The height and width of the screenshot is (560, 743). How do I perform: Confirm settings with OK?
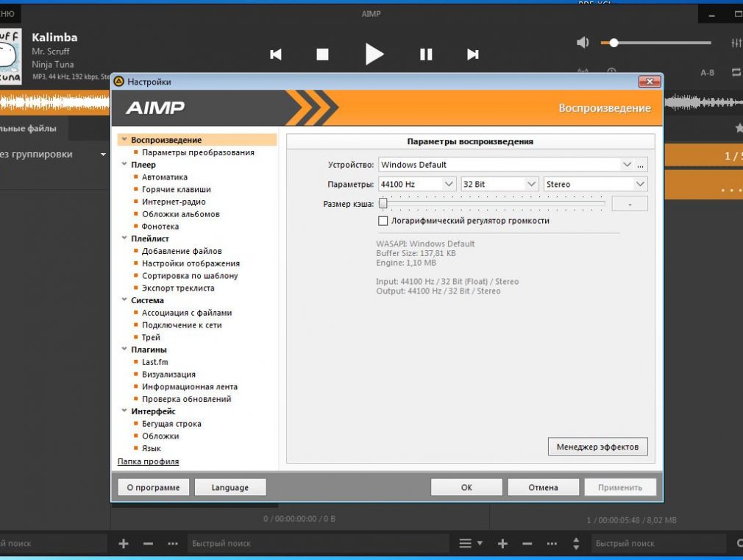coord(466,487)
